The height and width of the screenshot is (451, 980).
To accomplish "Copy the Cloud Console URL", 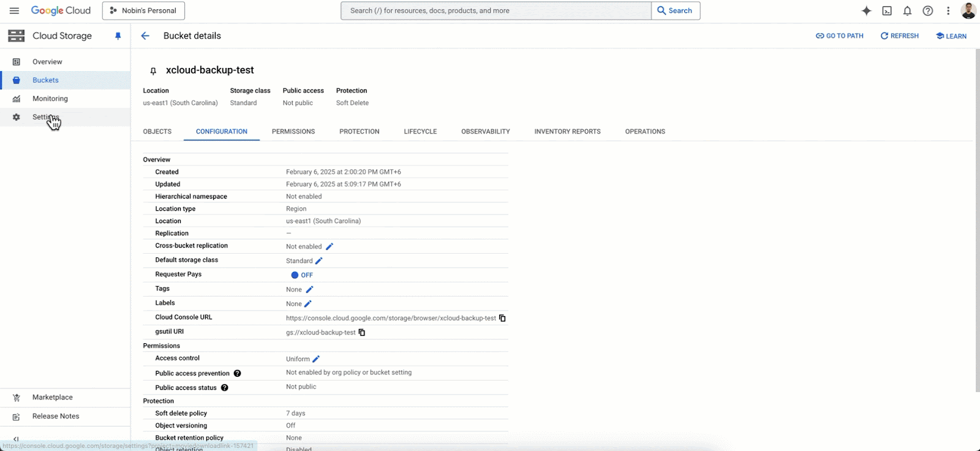I will (x=502, y=318).
